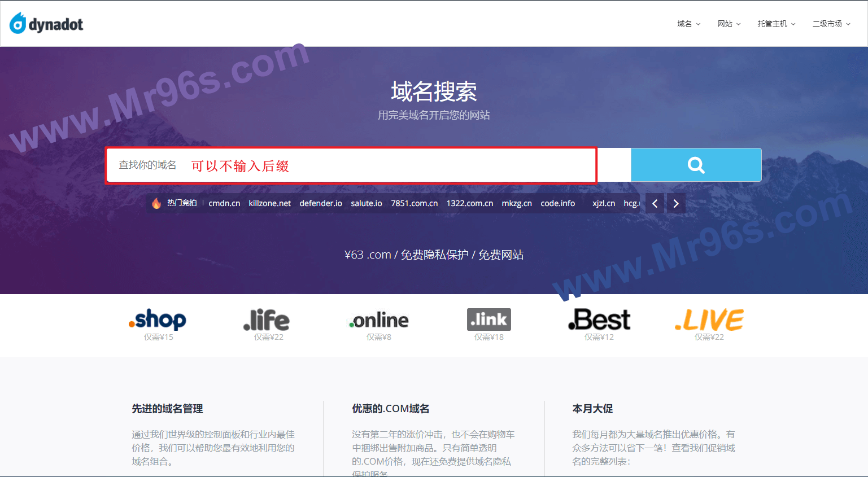Show next hot auction domains
Viewport: 868px width, 477px height.
676,203
